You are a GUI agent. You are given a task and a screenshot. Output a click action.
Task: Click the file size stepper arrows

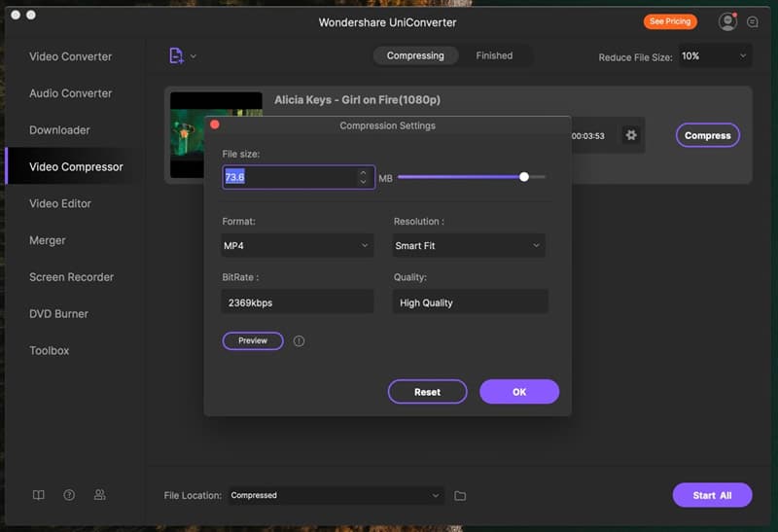pyautogui.click(x=363, y=177)
